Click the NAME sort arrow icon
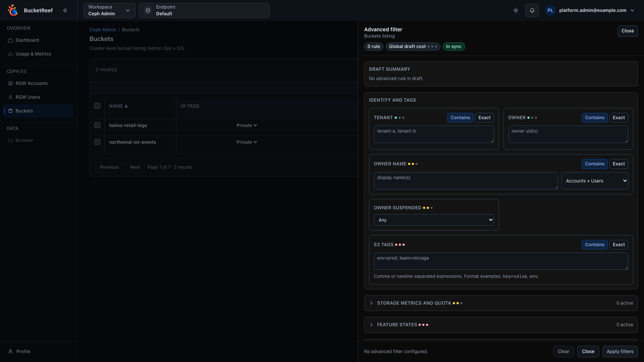The image size is (644, 362). (x=126, y=106)
